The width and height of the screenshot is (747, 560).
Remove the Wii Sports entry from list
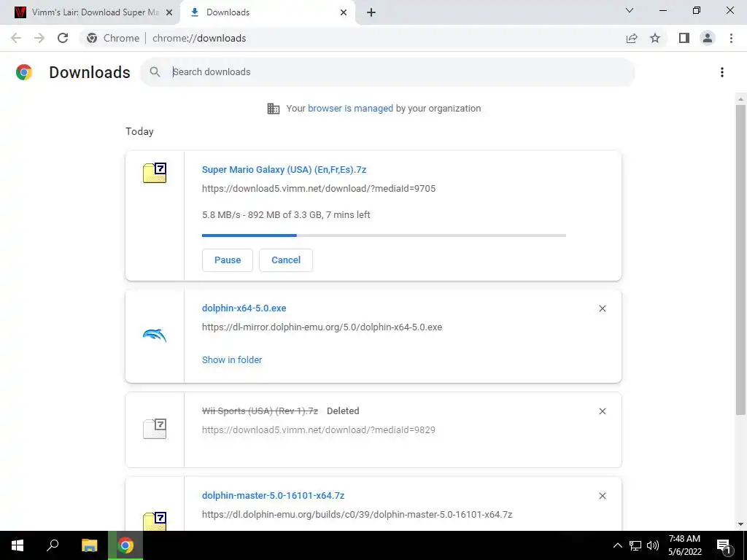click(x=602, y=411)
